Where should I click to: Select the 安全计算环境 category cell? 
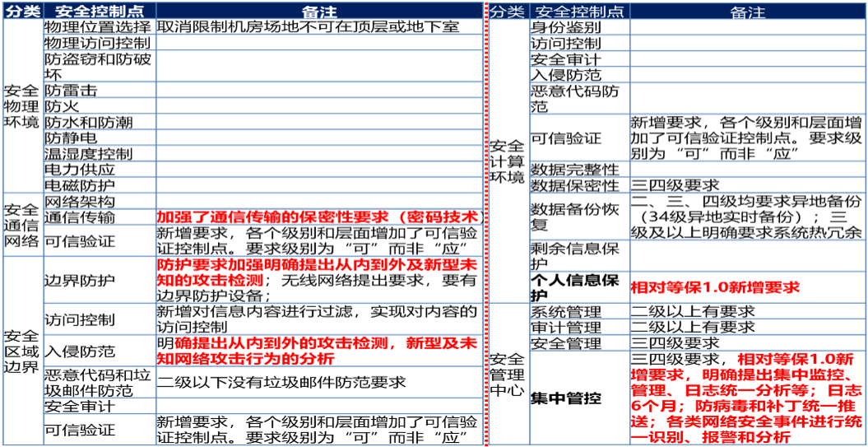pyautogui.click(x=508, y=161)
